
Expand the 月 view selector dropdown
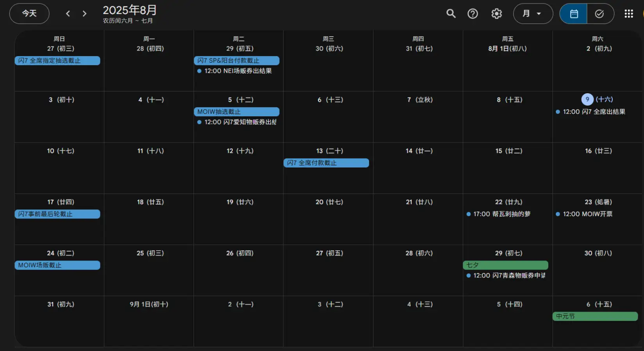click(533, 14)
